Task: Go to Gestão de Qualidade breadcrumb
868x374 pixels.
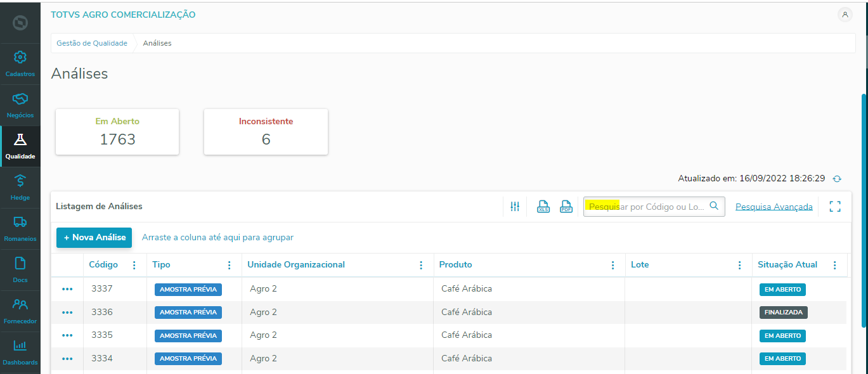Action: coord(92,43)
